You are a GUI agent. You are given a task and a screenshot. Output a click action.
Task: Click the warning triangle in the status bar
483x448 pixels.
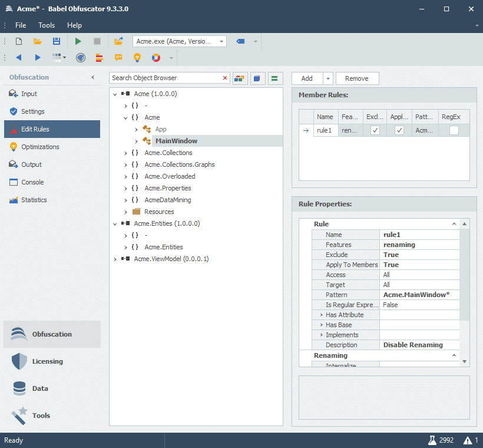click(468, 440)
